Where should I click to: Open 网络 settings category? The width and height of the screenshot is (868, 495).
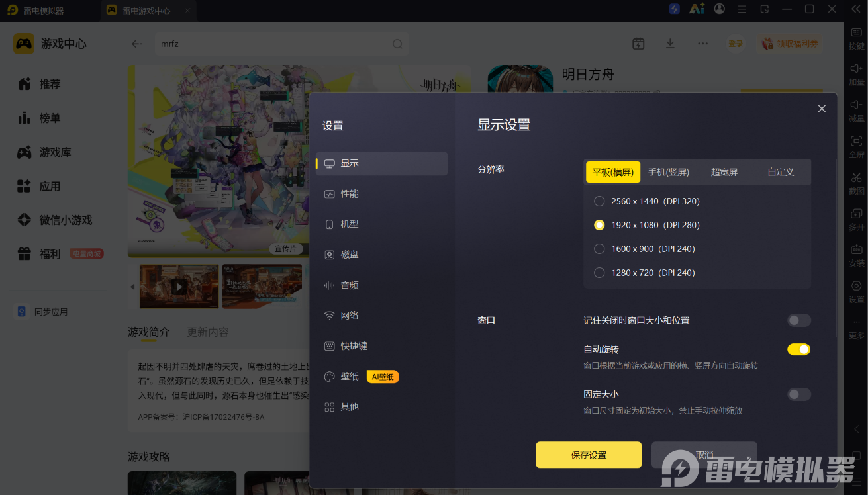click(382, 316)
